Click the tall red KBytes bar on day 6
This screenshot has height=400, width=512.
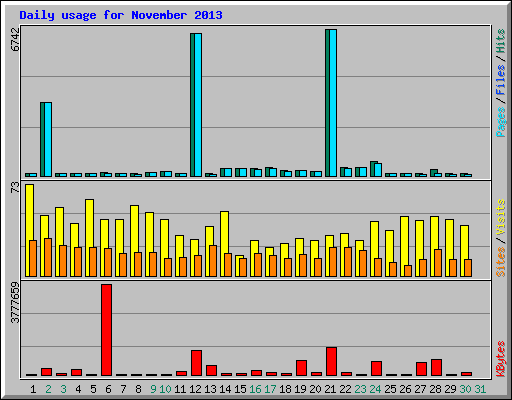click(x=107, y=330)
